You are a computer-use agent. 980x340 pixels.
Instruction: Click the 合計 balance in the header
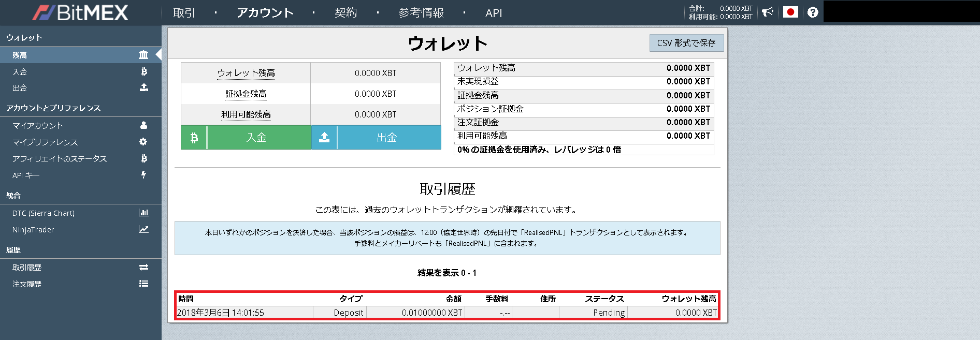(x=720, y=8)
